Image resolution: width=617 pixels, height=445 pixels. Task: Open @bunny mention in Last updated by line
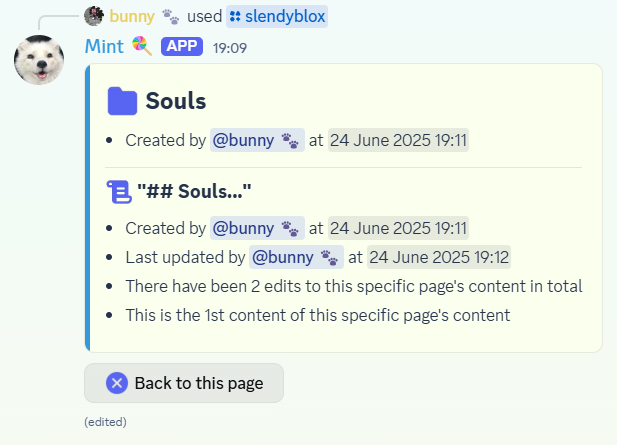[296, 257]
